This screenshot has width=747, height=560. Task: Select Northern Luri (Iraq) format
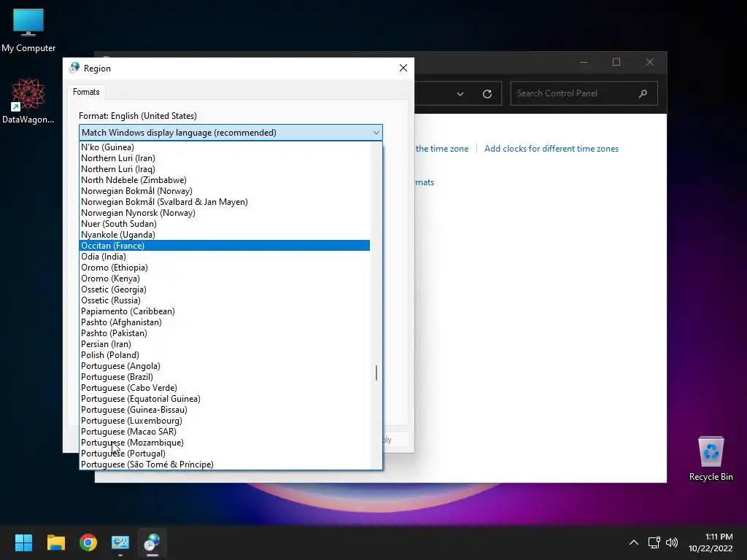(x=225, y=169)
